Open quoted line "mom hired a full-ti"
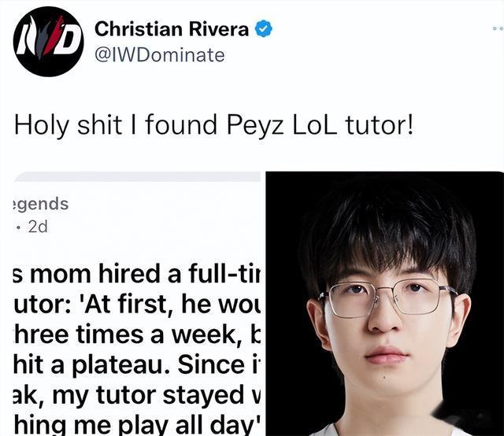The height and width of the screenshot is (436, 504). (136, 274)
